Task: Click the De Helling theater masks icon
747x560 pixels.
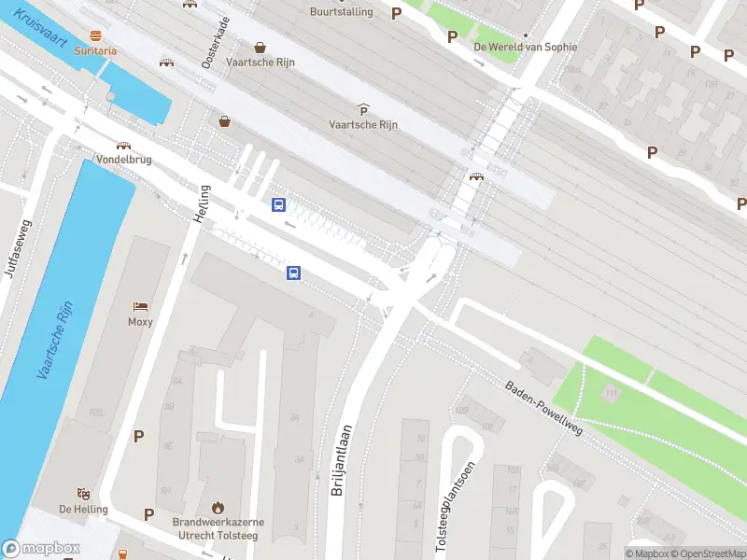Action: coord(83,494)
